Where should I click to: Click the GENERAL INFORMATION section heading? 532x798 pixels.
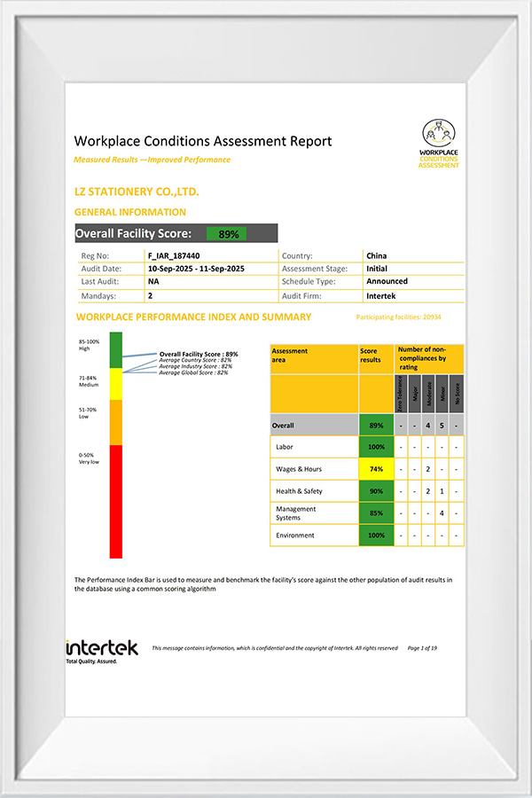pyautogui.click(x=130, y=213)
